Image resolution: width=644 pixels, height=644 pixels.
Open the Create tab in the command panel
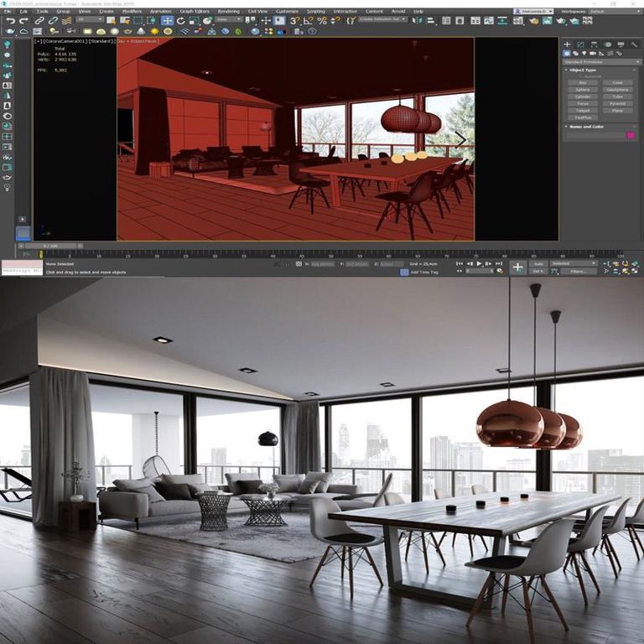[568, 44]
